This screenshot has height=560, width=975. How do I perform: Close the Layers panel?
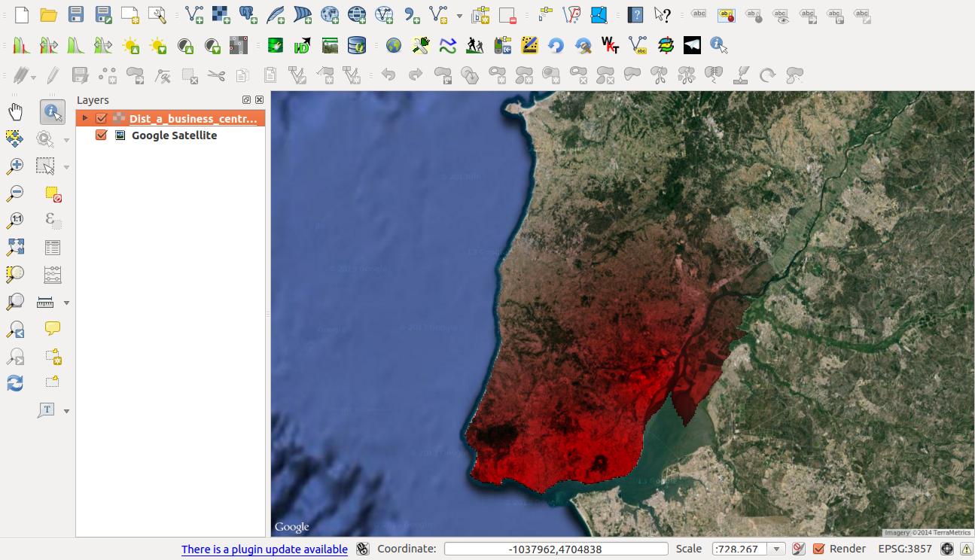[x=260, y=100]
